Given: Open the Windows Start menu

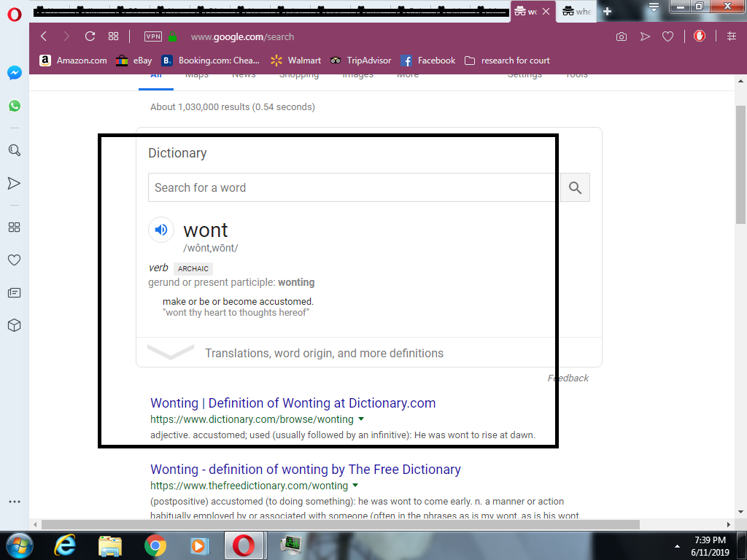Looking at the screenshot, I should [19, 545].
